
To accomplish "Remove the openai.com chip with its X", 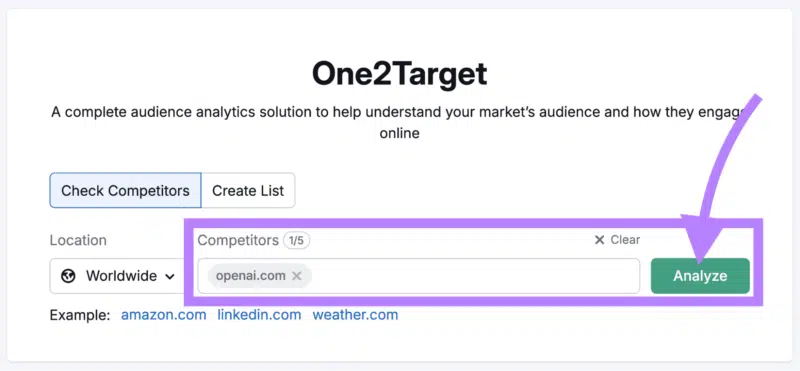I will coord(296,276).
